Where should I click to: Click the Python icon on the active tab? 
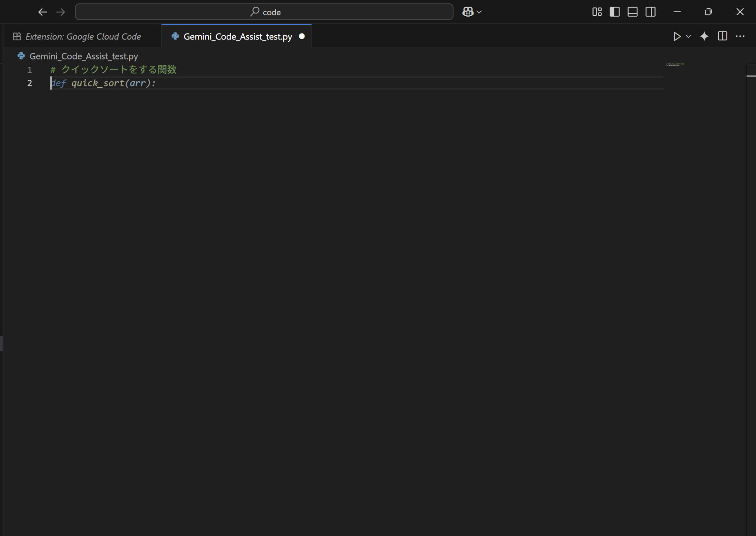175,36
